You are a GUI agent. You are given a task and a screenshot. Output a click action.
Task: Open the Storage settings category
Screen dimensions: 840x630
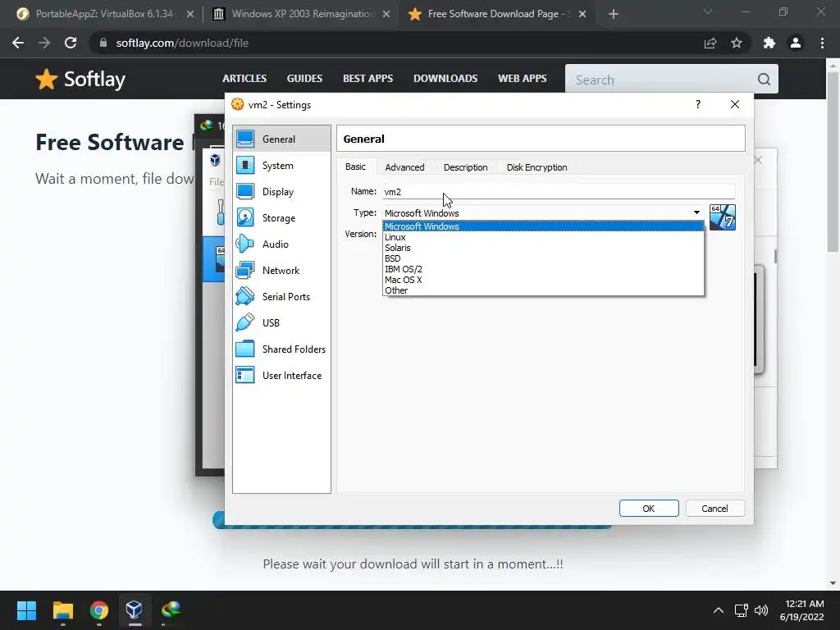tap(281, 218)
